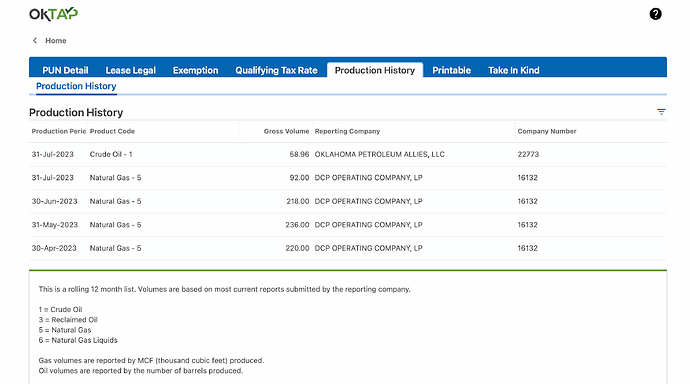Image resolution: width=690 pixels, height=384 pixels.
Task: Select the 31-May-2023 period cell
Action: pyautogui.click(x=55, y=225)
